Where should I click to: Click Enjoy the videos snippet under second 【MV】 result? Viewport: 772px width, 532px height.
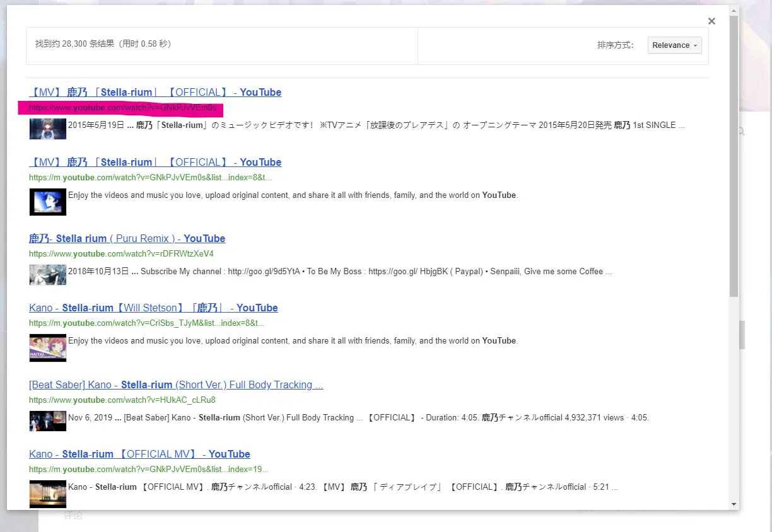click(x=293, y=195)
